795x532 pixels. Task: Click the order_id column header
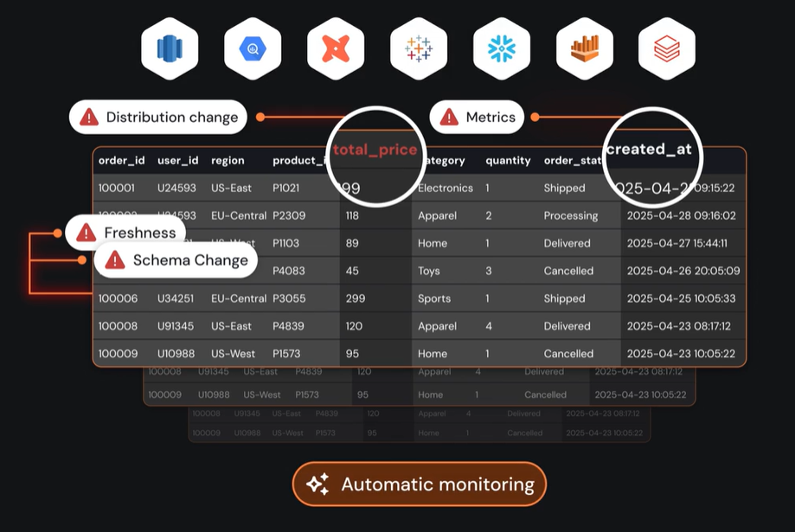(x=122, y=161)
